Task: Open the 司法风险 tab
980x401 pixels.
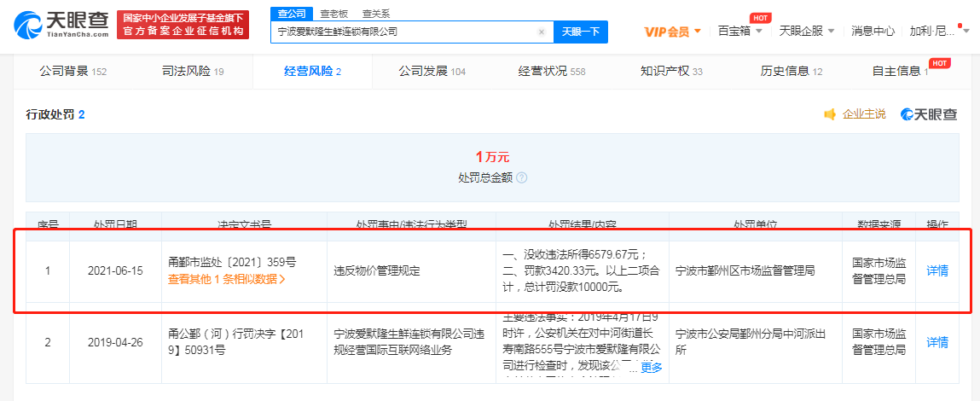Action: (193, 71)
